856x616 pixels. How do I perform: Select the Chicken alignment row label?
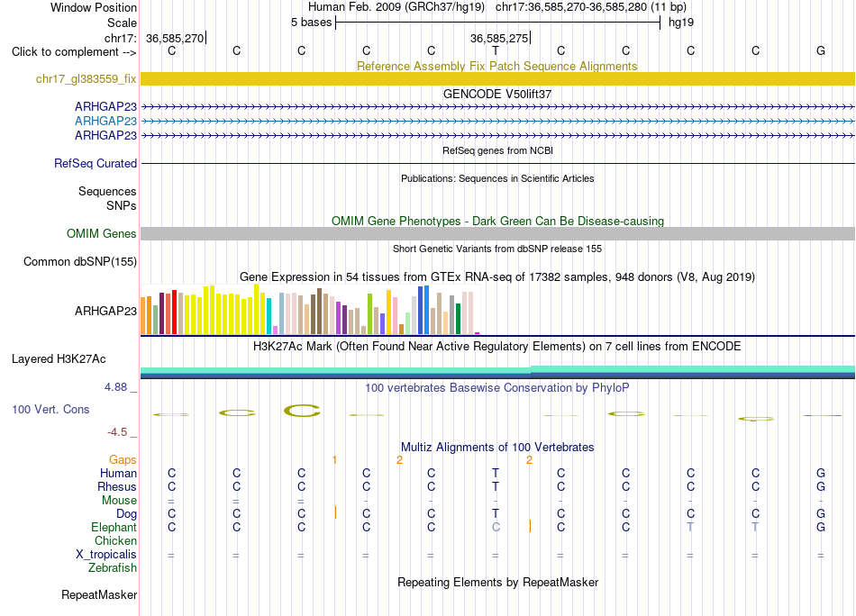coord(115,540)
